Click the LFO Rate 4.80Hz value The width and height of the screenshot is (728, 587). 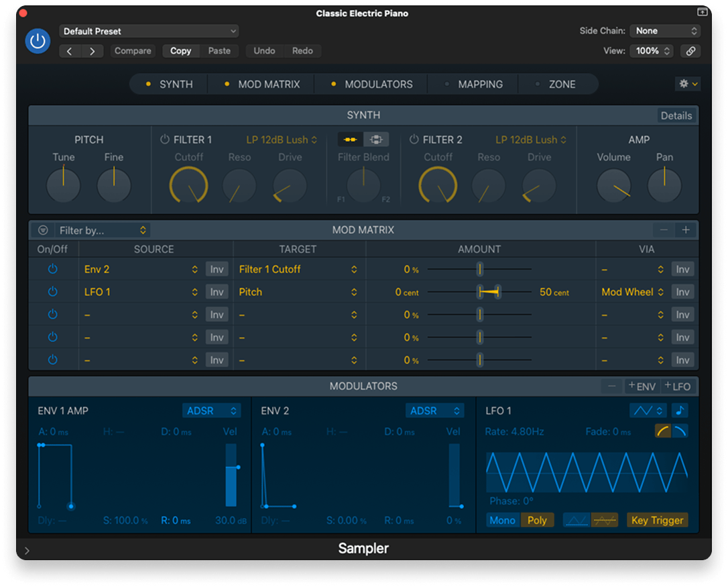[x=514, y=432]
